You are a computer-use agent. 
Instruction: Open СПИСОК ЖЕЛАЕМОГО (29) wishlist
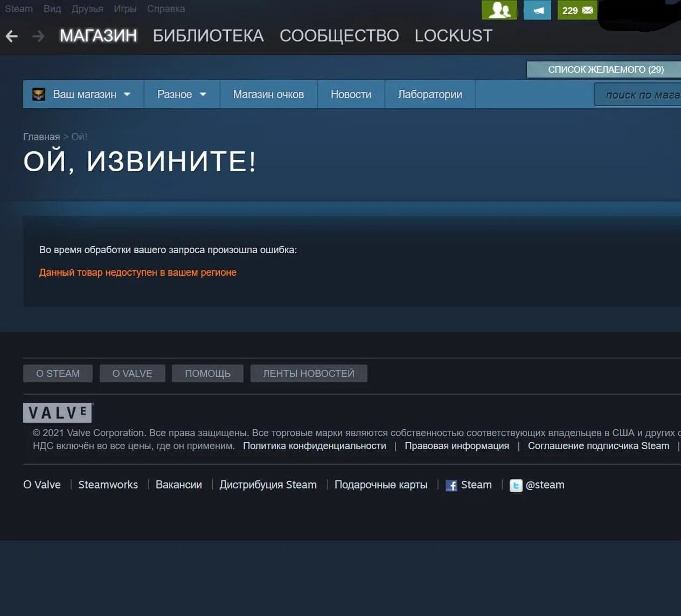(603, 69)
